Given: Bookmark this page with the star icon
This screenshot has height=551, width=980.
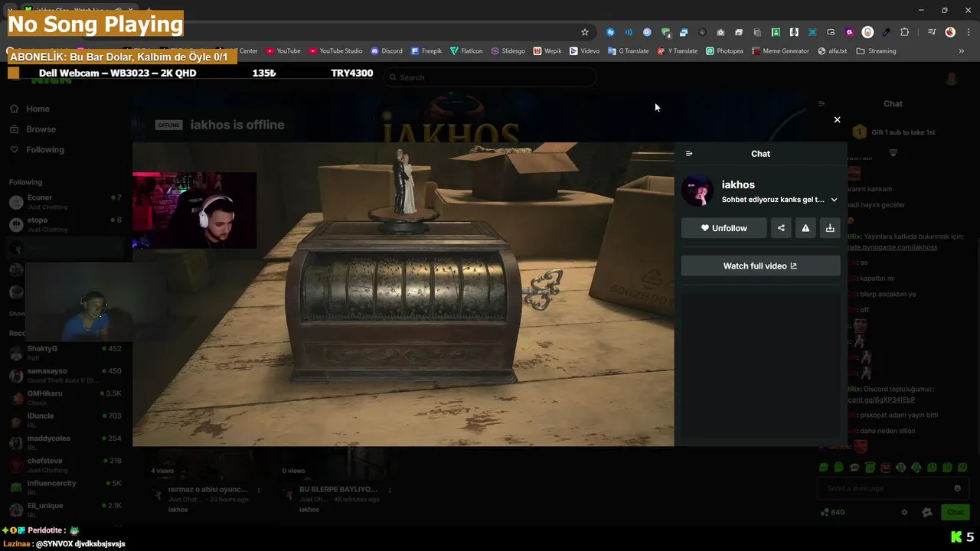Looking at the screenshot, I should pos(585,32).
